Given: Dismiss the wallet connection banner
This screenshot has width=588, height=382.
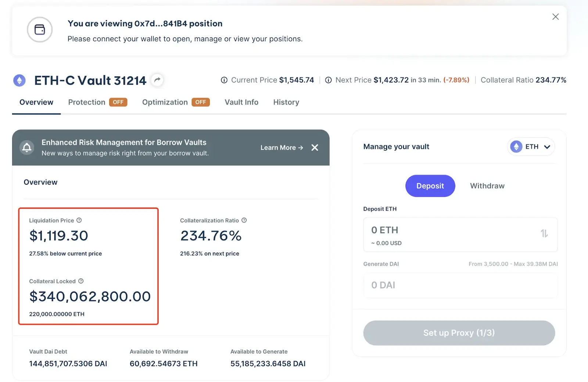Looking at the screenshot, I should pos(555,17).
